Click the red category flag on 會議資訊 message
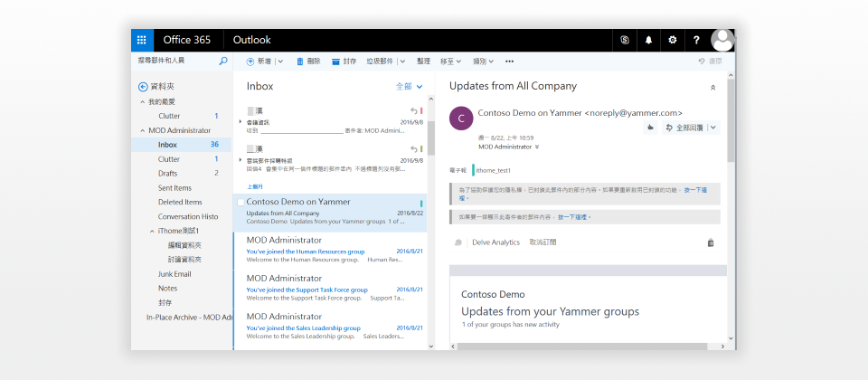This screenshot has height=380, width=868. 422,111
